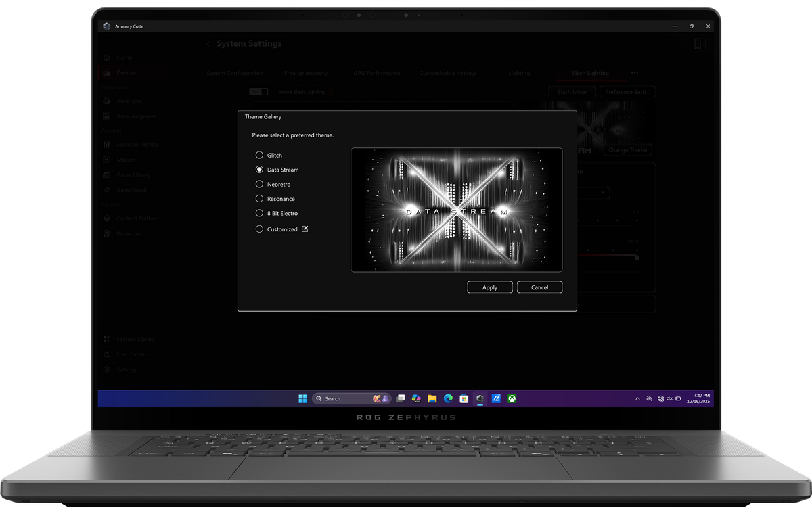Launch Microsoft Edge from the taskbar

(448, 398)
